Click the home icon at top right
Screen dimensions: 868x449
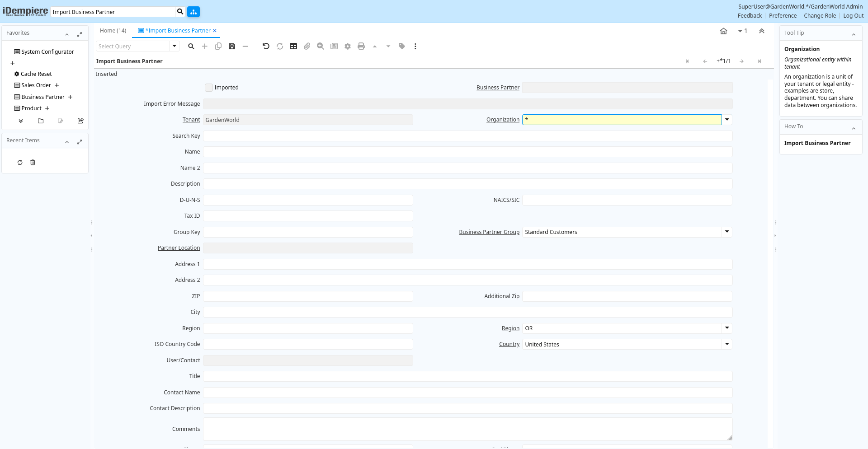[x=723, y=31]
